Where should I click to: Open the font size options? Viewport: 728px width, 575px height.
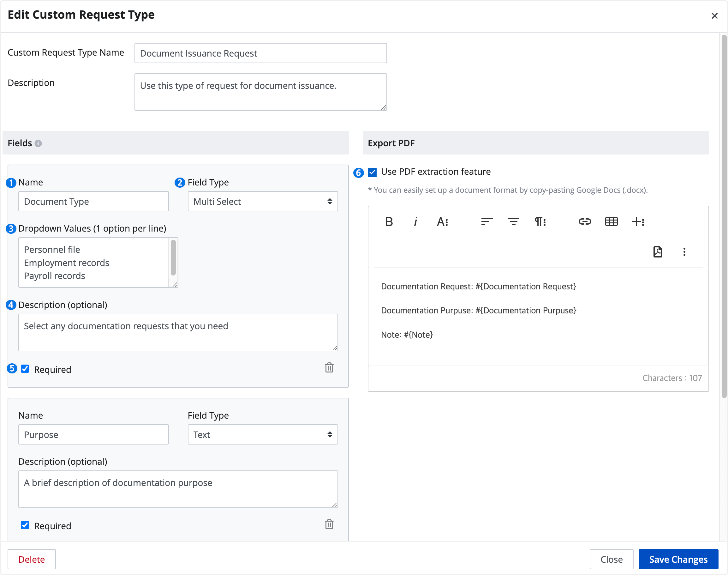click(x=442, y=221)
